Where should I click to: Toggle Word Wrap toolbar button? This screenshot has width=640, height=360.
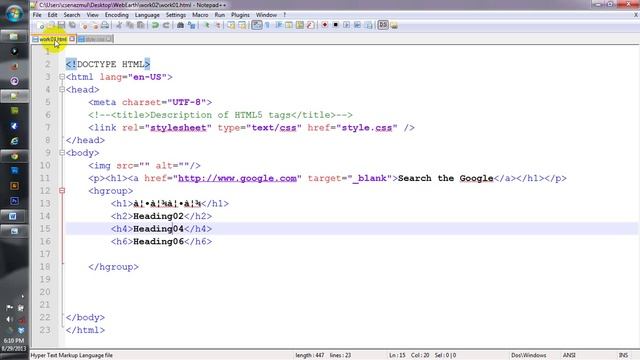(x=256, y=25)
